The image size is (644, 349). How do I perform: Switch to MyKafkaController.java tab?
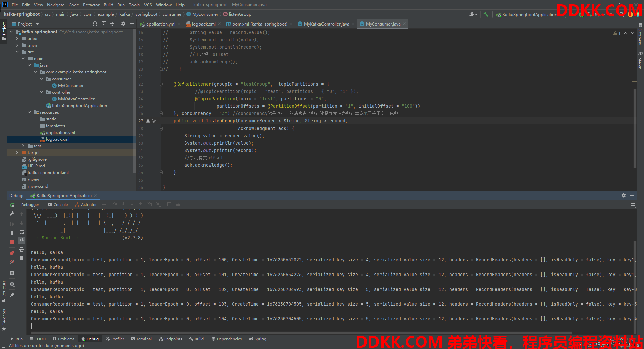[x=326, y=24]
